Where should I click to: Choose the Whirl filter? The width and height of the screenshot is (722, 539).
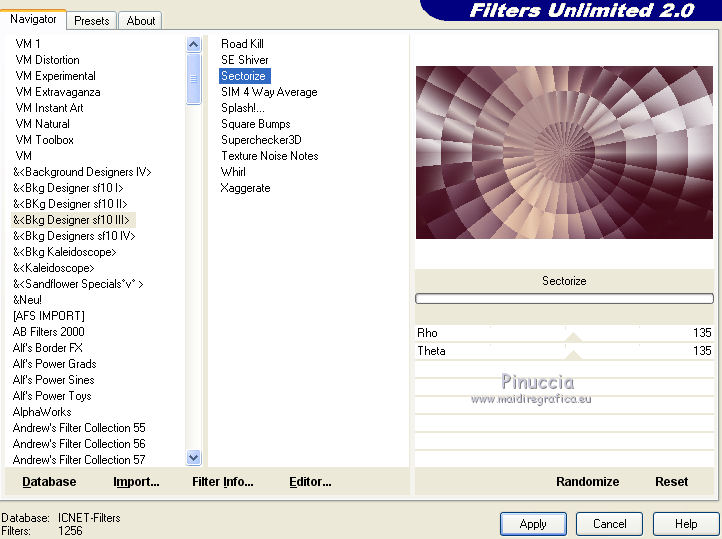(233, 172)
